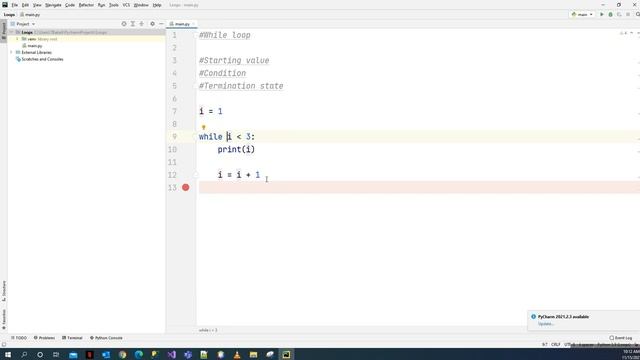Click the Update link in notification
The width and height of the screenshot is (640, 360).
[x=546, y=324]
